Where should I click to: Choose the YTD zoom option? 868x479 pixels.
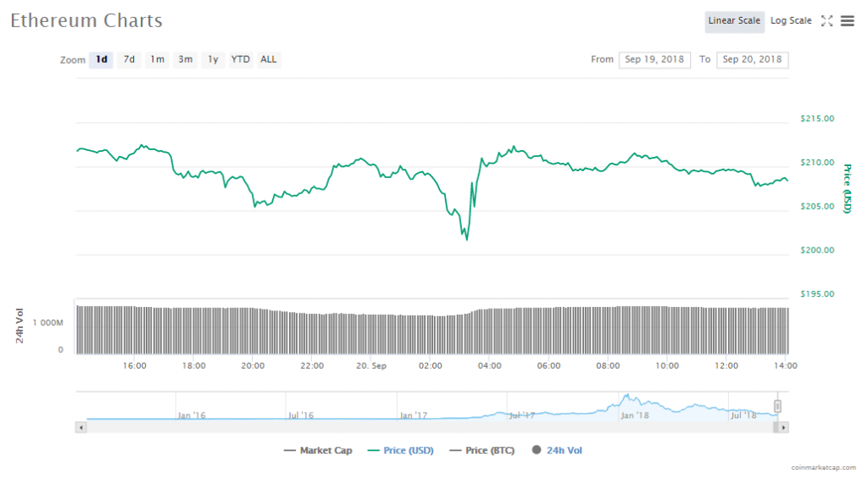241,60
